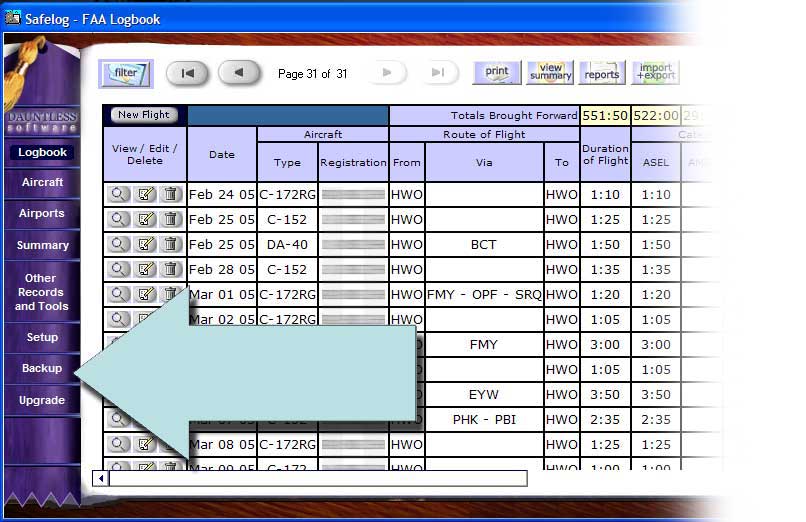Edit the Feb 25 05 C-152 flight
Viewport: 806px width, 522px height.
145,219
